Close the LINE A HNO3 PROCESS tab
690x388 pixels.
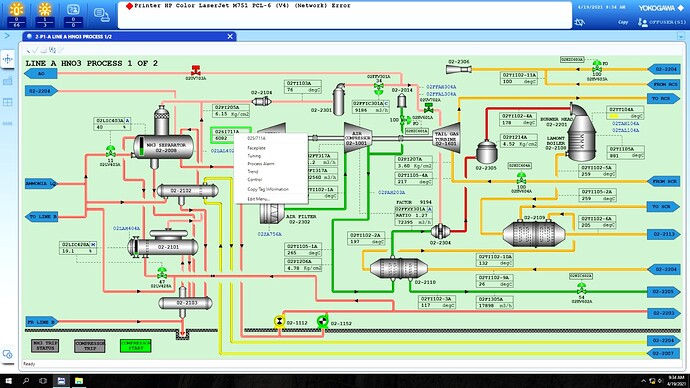pyautogui.click(x=230, y=37)
